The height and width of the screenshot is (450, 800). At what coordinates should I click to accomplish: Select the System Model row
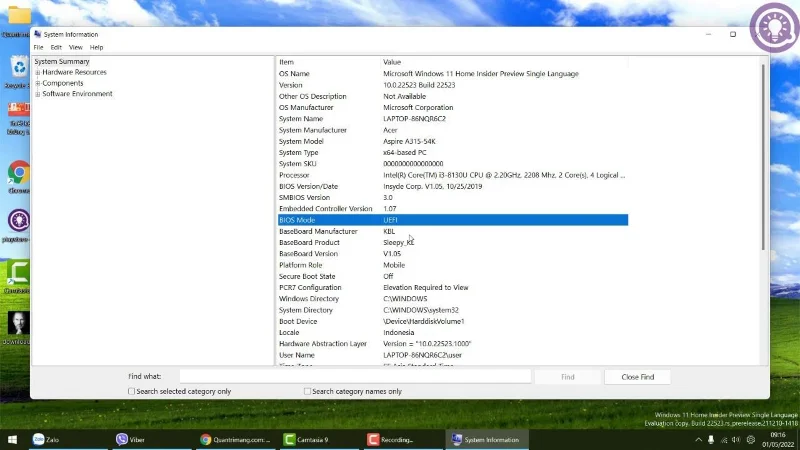point(453,141)
